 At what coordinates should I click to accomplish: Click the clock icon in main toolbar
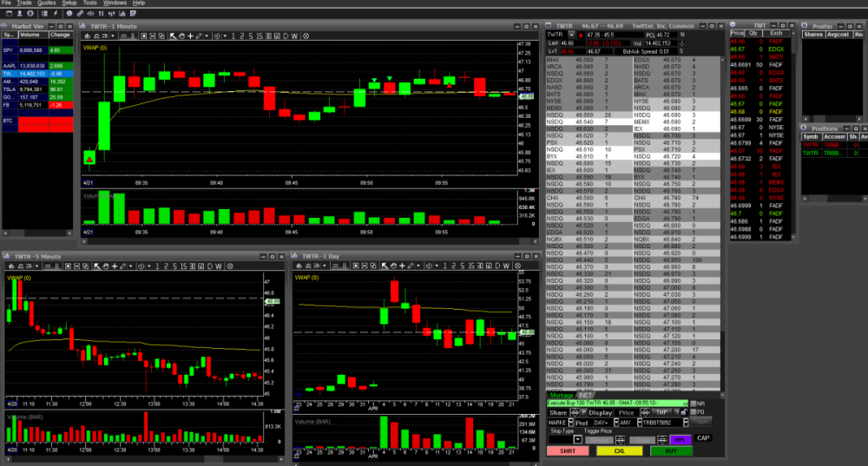click(x=69, y=13)
